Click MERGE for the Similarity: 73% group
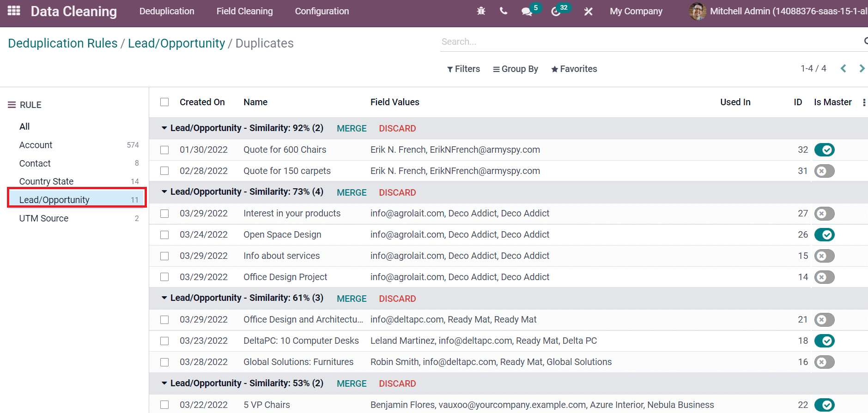Image resolution: width=868 pixels, height=413 pixels. [x=352, y=192]
